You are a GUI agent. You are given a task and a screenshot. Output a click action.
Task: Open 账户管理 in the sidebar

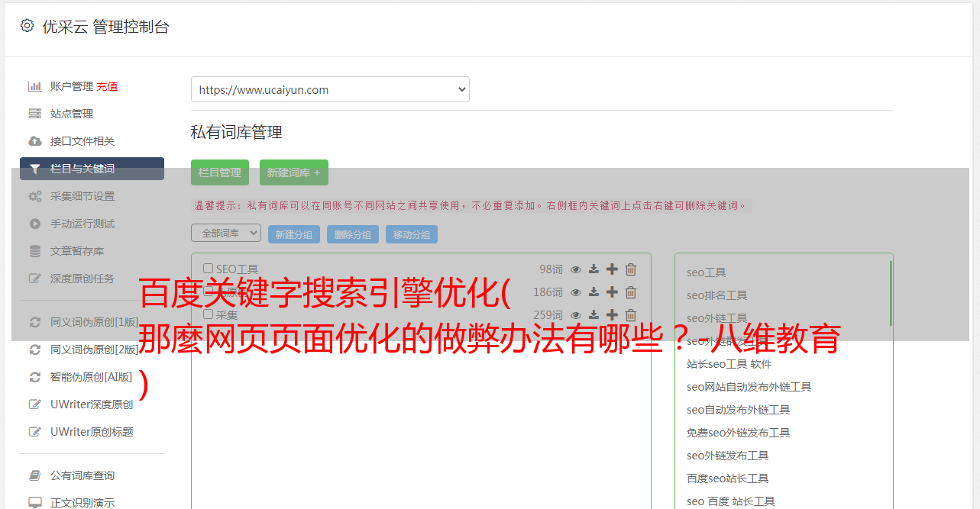72,86
